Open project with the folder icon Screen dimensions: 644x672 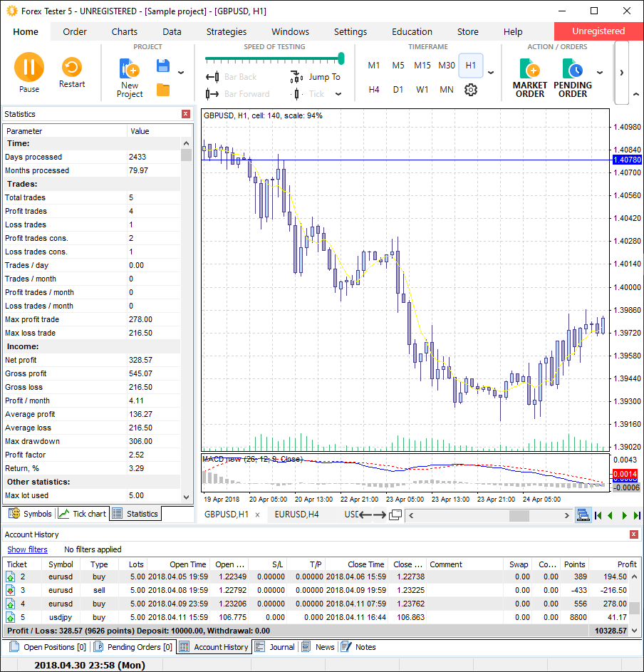pos(163,90)
